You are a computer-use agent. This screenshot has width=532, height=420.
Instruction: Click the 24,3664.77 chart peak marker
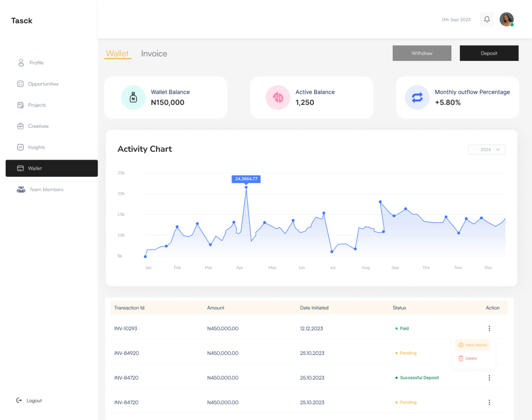pos(246,187)
